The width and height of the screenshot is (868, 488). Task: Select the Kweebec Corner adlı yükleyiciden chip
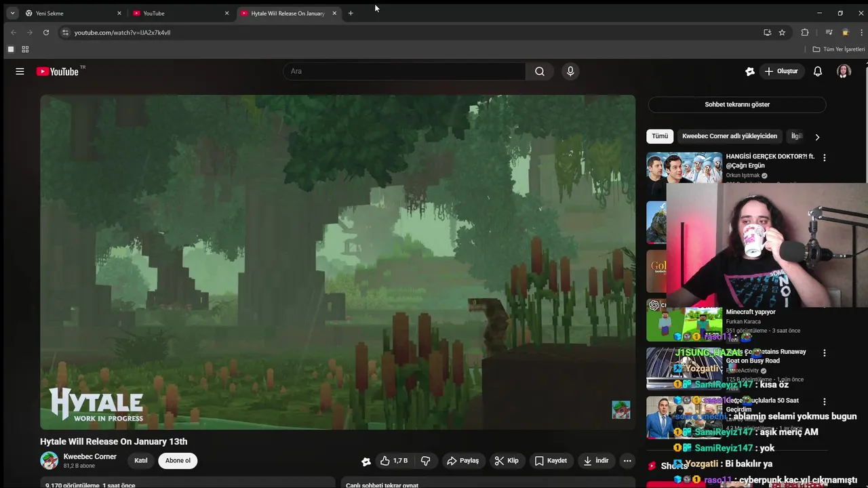coord(730,136)
